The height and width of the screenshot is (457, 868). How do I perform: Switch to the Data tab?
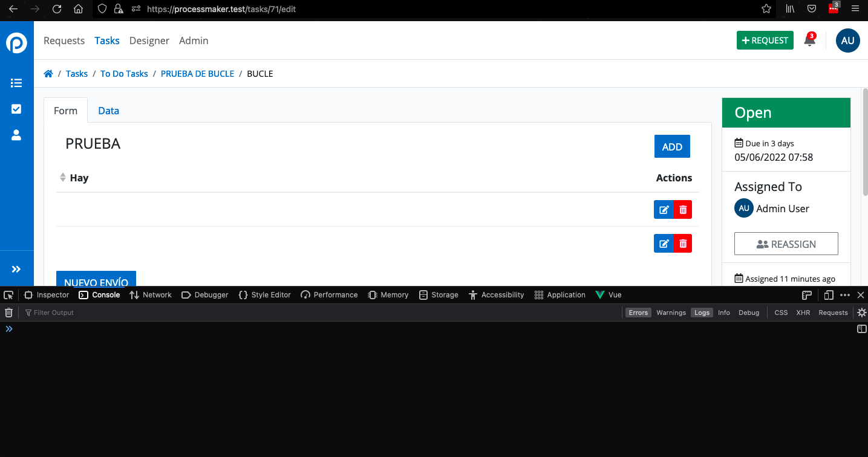(x=108, y=111)
